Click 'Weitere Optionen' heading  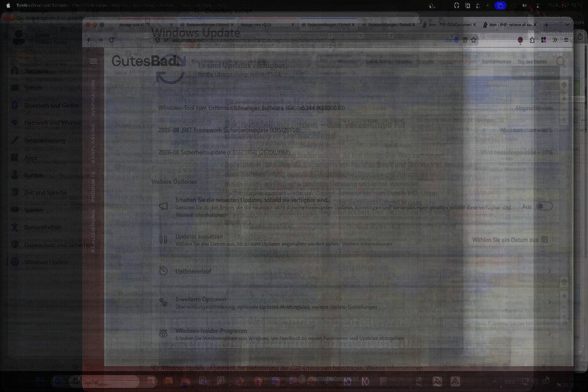tap(175, 182)
